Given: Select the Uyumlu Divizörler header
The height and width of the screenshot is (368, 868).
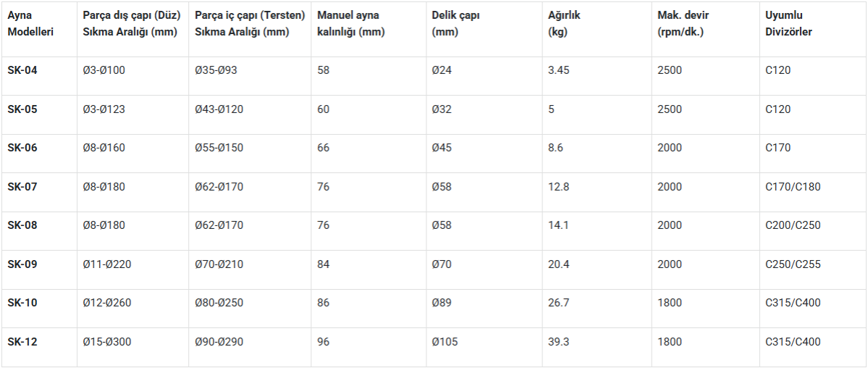Looking at the screenshot, I should [x=788, y=24].
